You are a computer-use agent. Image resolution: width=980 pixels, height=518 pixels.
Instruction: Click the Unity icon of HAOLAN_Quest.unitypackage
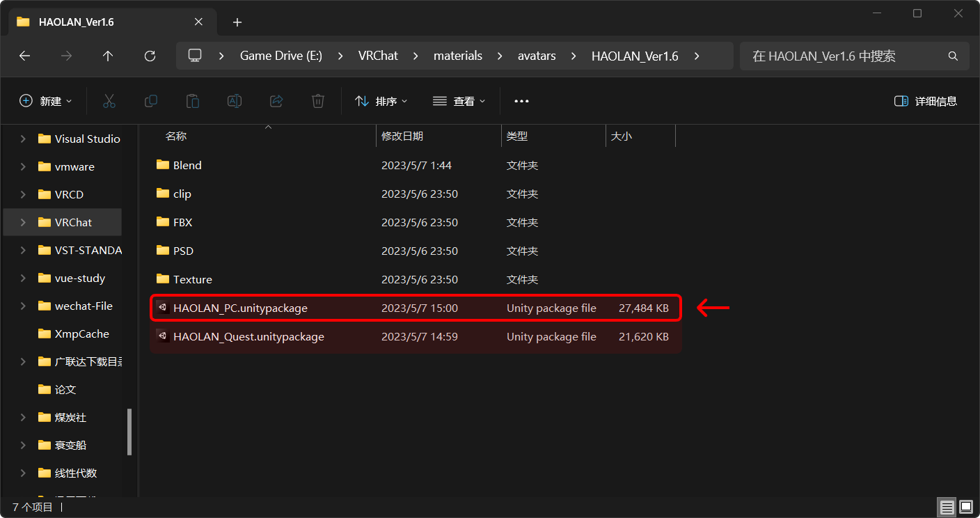click(163, 336)
